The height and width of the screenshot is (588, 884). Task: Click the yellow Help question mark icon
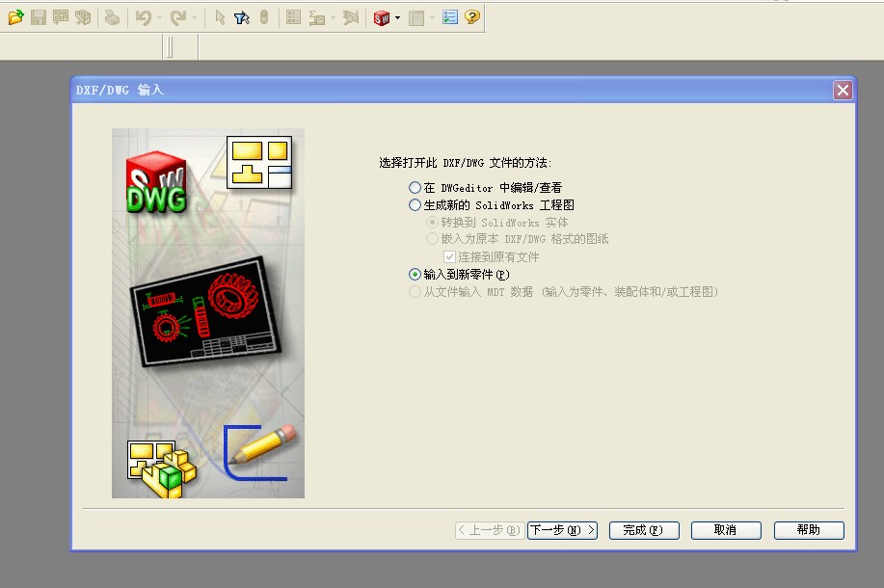tap(471, 17)
